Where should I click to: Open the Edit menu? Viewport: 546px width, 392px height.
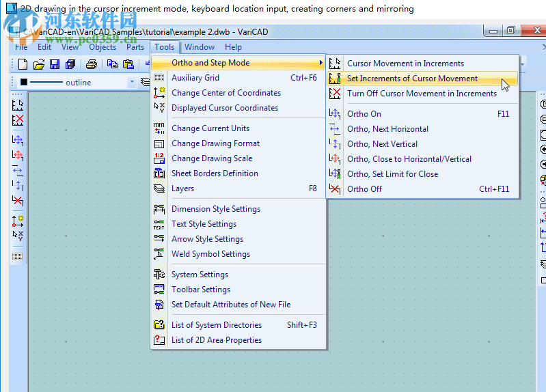coord(44,47)
